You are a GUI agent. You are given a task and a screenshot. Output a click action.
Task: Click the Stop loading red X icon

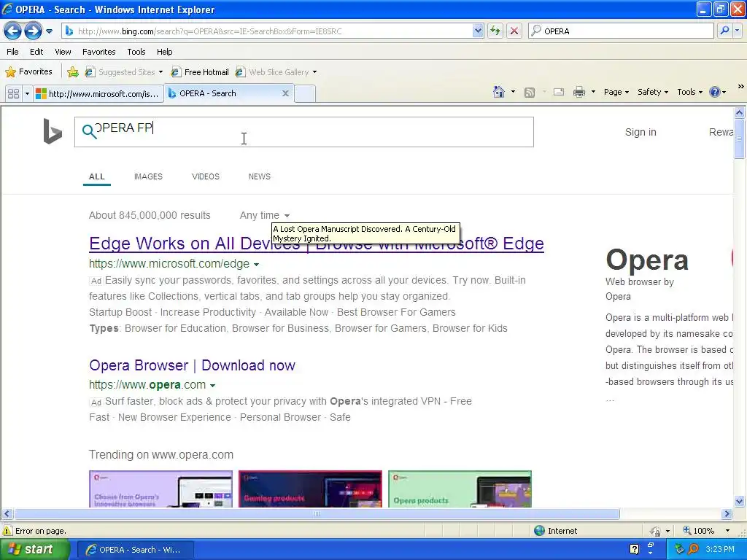514,31
